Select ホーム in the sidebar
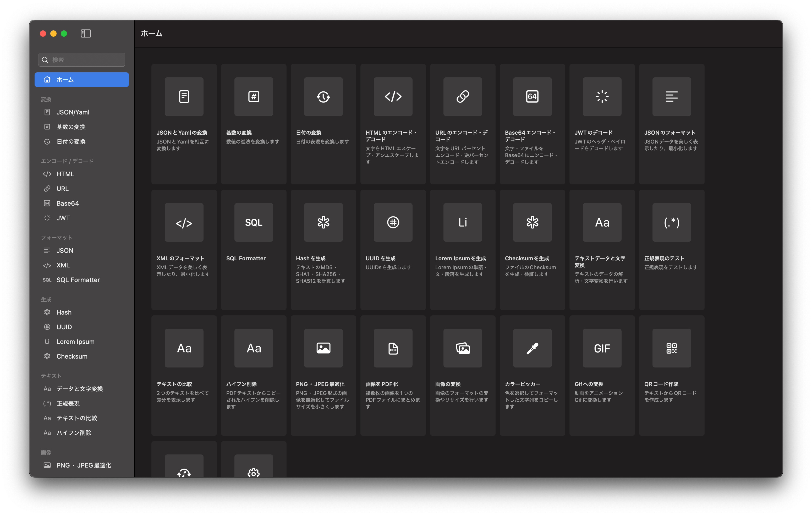This screenshot has width=812, height=516. coord(82,80)
